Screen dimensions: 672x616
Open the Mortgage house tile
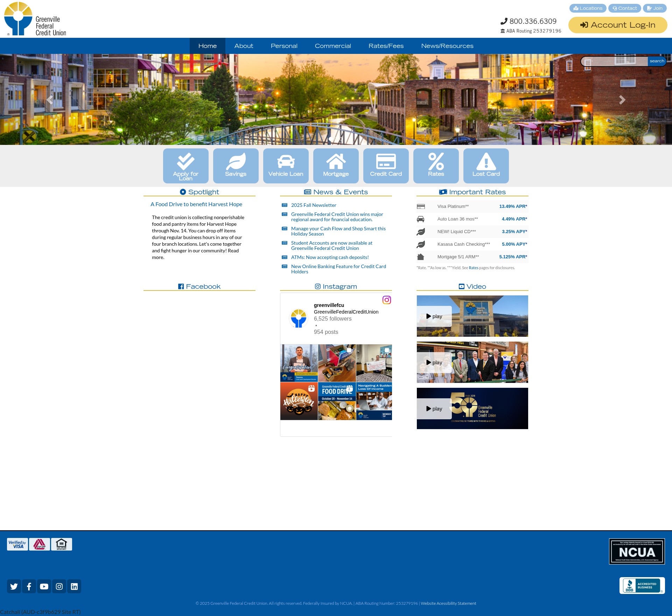(336, 166)
